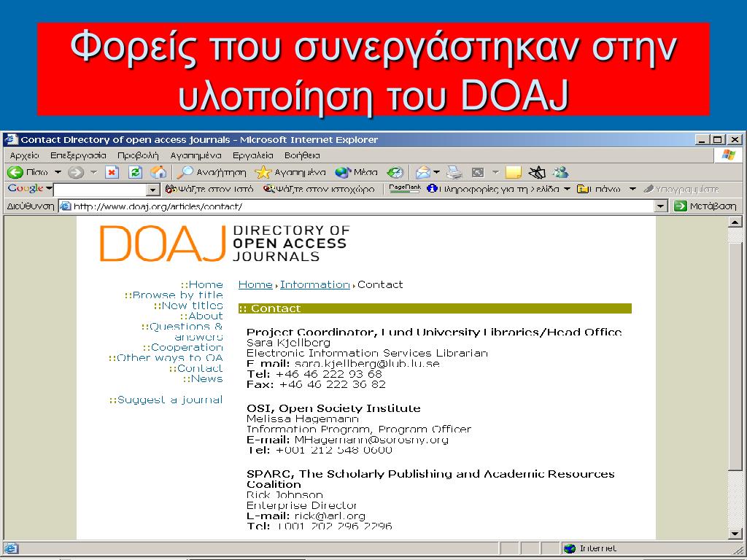747x560 pixels.
Task: Click the Messenger people icon
Action: pos(561,172)
